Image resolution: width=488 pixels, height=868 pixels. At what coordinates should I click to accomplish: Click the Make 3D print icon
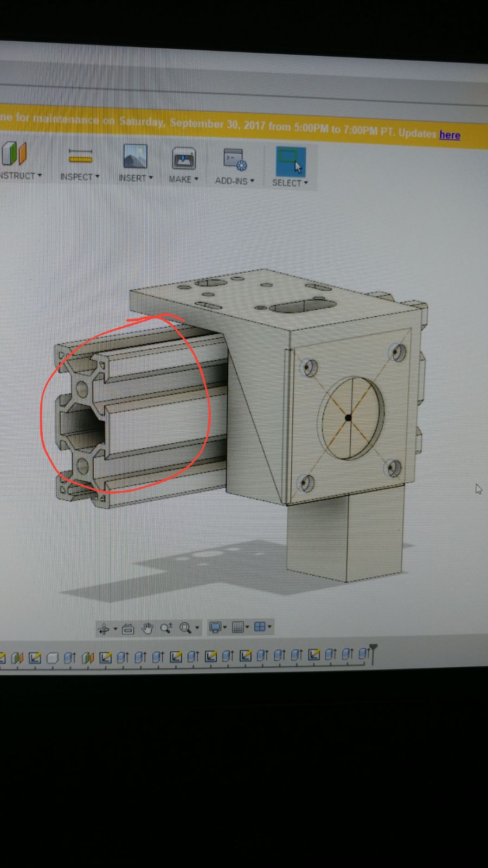184,159
